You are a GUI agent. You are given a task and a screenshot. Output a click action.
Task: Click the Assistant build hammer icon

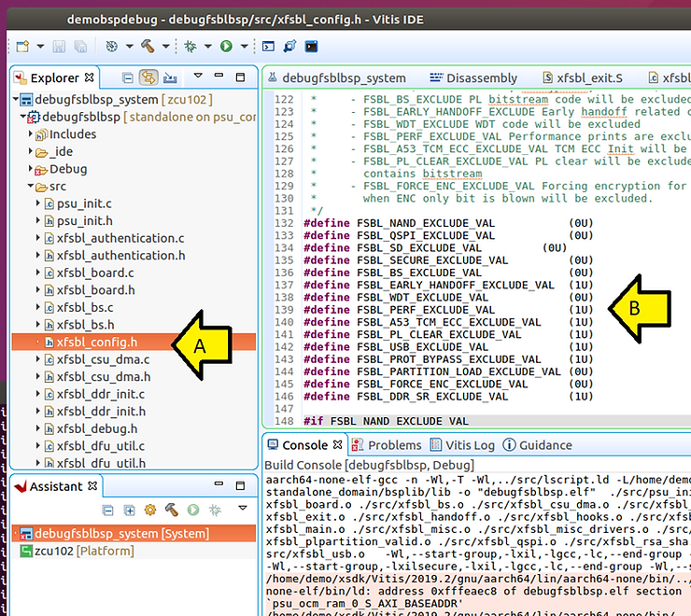coord(172,511)
